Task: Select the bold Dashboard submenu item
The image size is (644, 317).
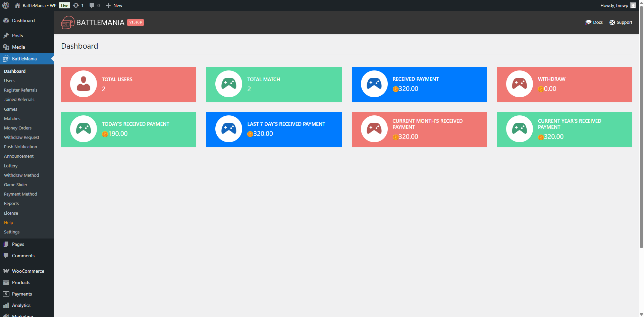Action: tap(15, 71)
